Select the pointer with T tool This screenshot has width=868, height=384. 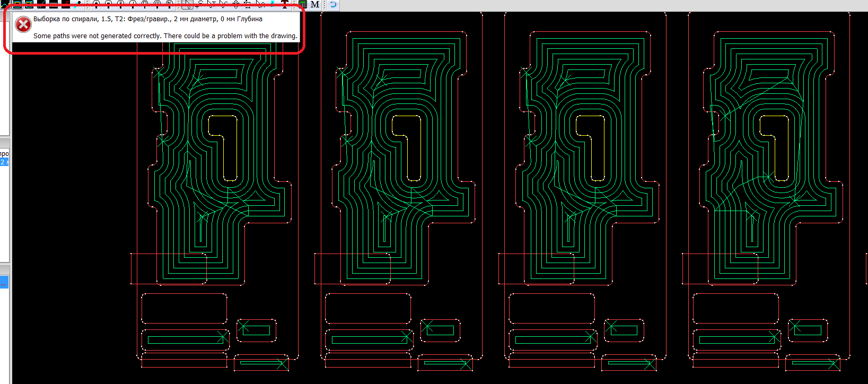tap(211, 4)
